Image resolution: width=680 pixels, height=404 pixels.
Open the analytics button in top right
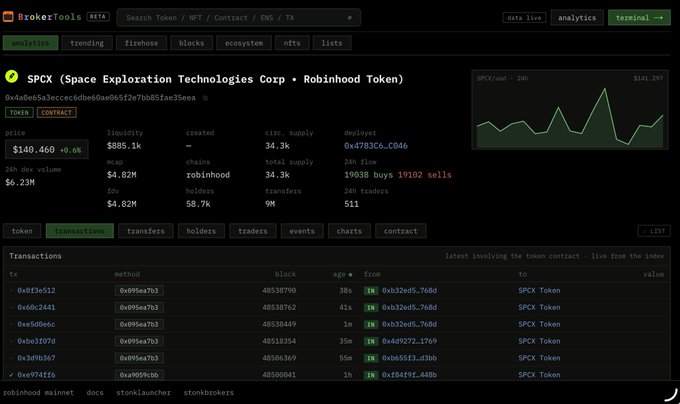click(577, 18)
